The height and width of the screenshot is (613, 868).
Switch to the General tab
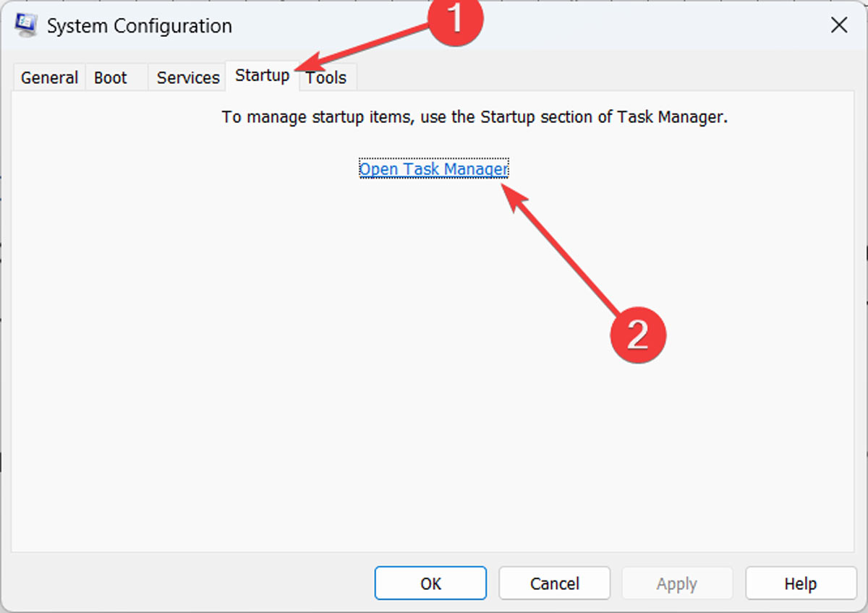(x=48, y=77)
